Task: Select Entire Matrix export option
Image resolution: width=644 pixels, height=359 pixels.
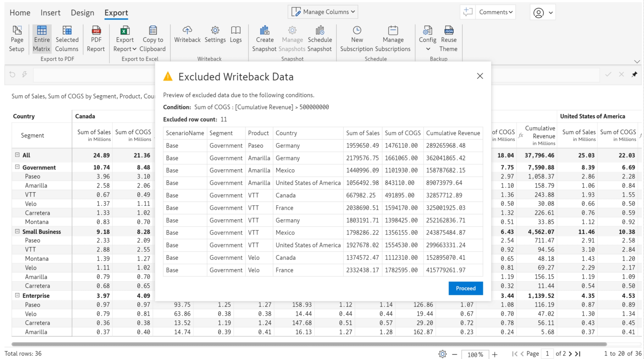Action: click(x=42, y=39)
